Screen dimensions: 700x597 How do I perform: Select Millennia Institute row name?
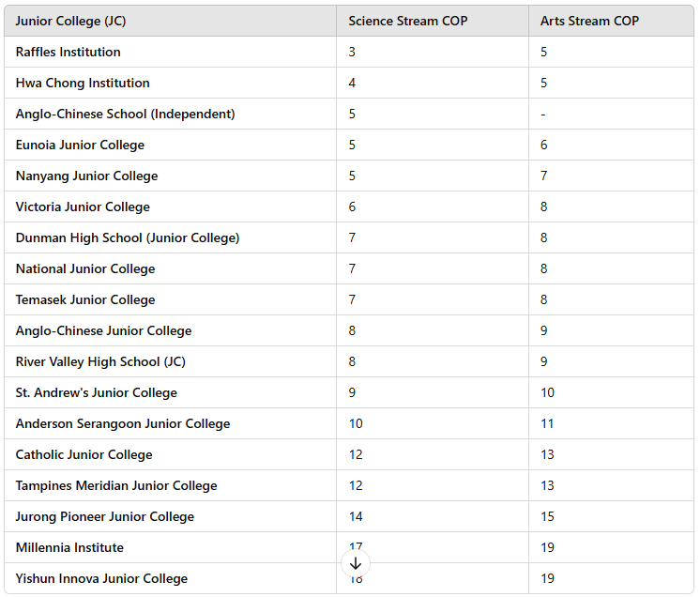(69, 547)
